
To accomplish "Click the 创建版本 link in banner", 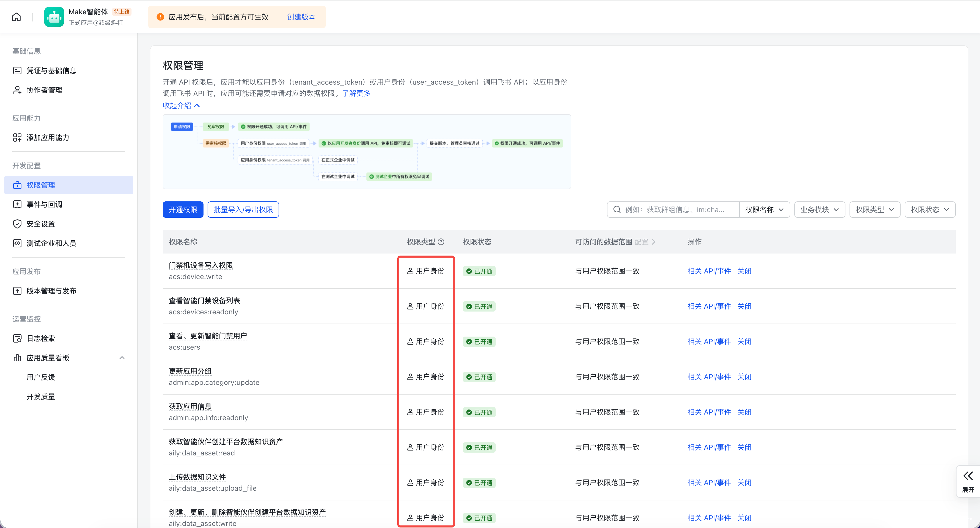I will click(301, 17).
